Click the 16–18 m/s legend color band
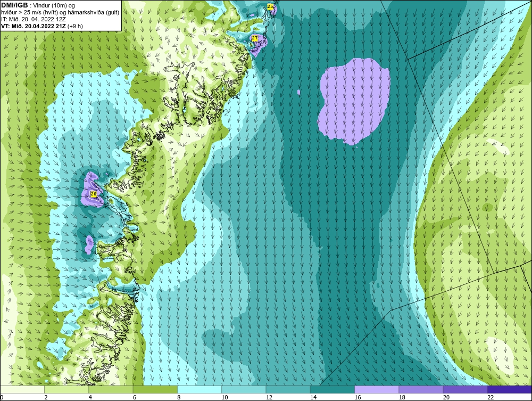This screenshot has width=532, height=401. [377, 389]
